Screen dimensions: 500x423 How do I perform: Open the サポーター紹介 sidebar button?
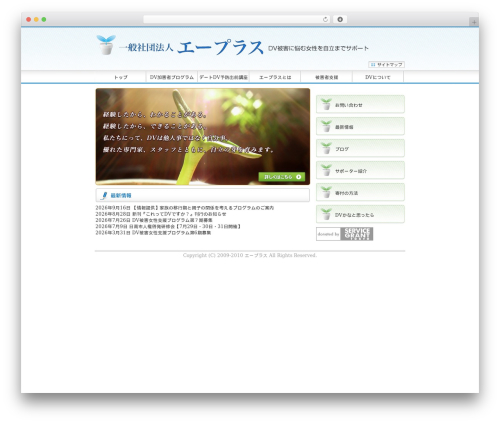360,170
